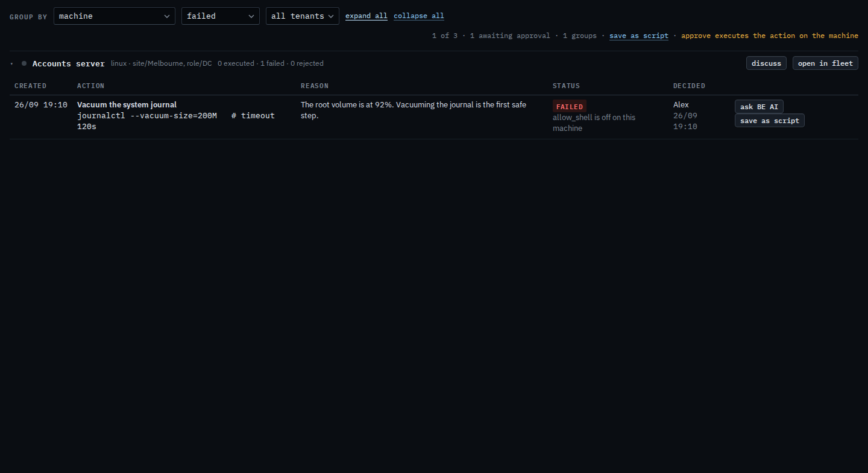Click the linux site/Melbourne role/DC tags
This screenshot has width=868, height=473.
pos(162,63)
